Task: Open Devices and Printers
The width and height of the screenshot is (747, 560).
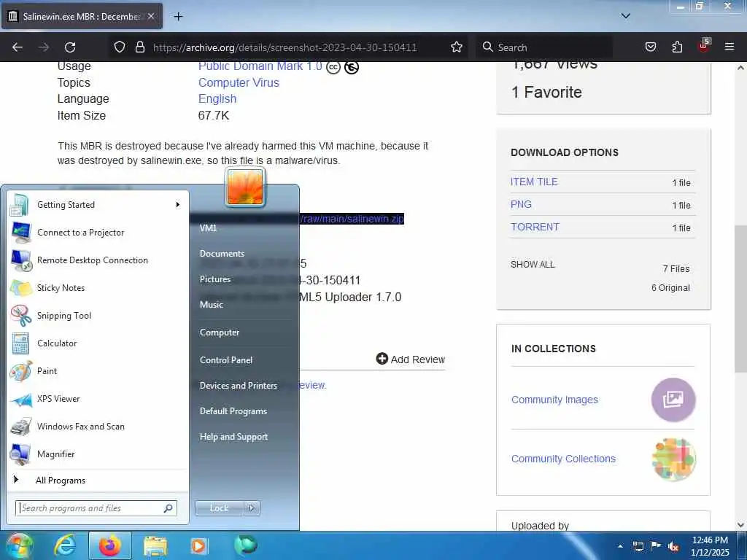Action: 239,386
